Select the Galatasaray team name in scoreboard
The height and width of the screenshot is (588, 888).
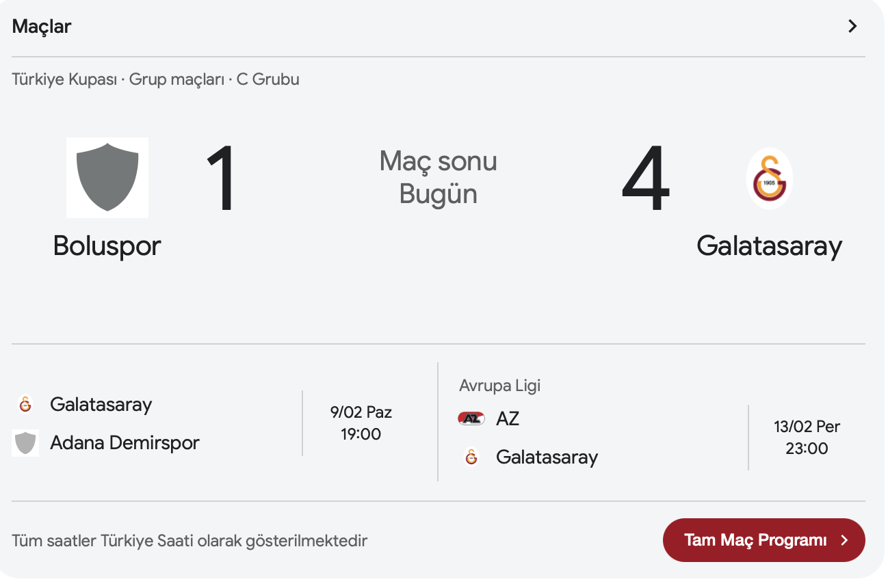pos(770,245)
